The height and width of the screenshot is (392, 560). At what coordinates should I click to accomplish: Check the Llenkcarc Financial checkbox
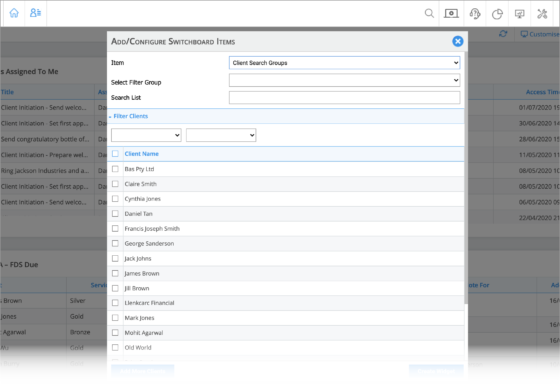[115, 303]
